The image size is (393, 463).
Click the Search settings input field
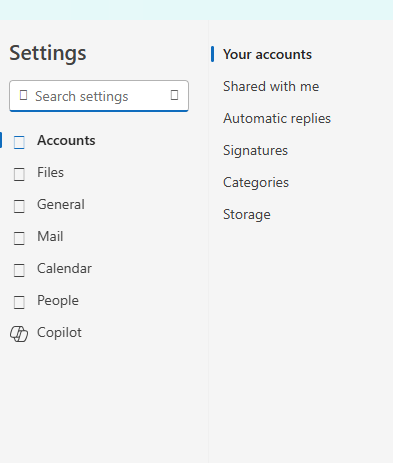click(99, 96)
